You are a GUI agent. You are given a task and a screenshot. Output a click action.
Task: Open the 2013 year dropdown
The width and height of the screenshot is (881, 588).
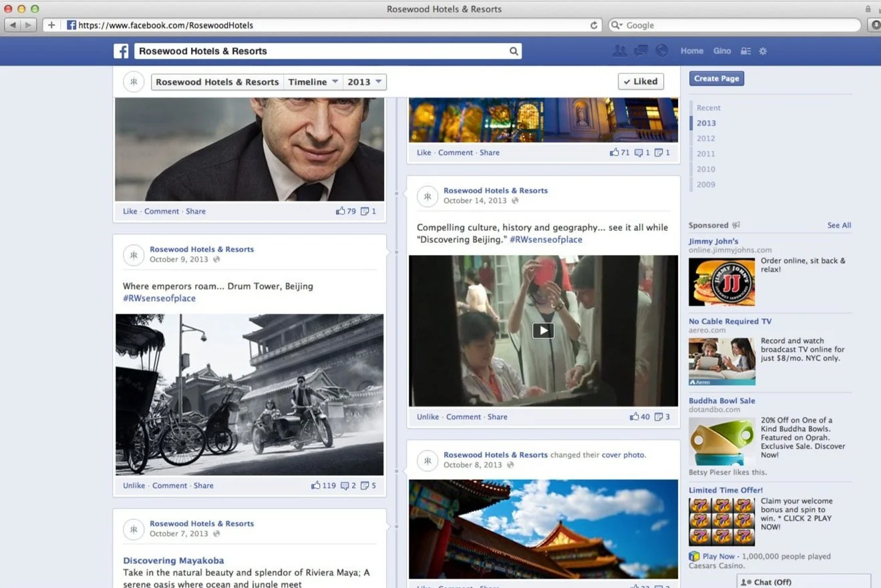point(364,81)
